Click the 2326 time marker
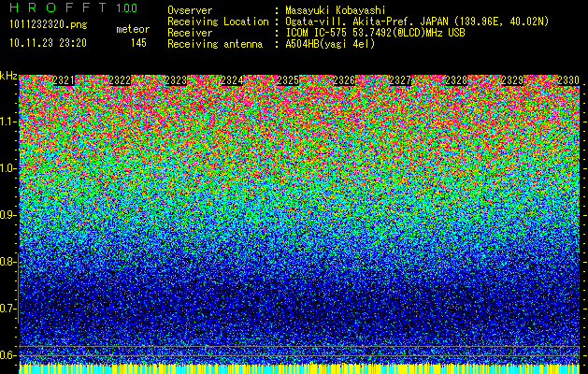 pyautogui.click(x=344, y=80)
